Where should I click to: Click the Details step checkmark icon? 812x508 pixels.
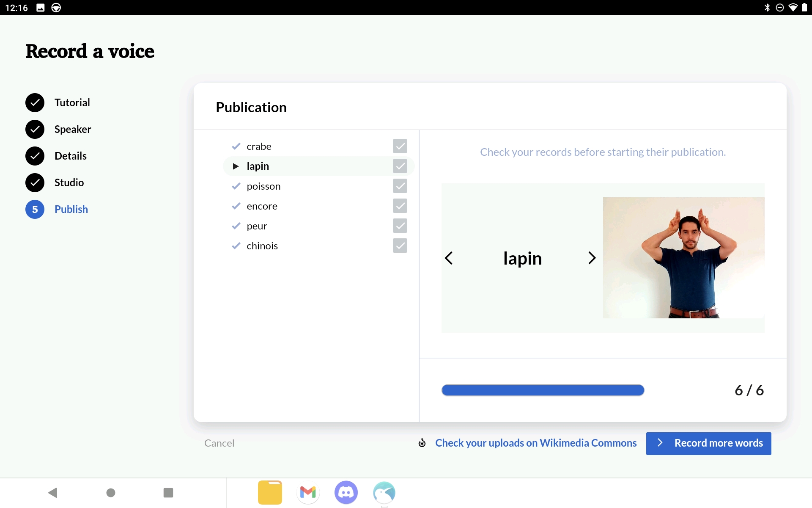tap(35, 156)
